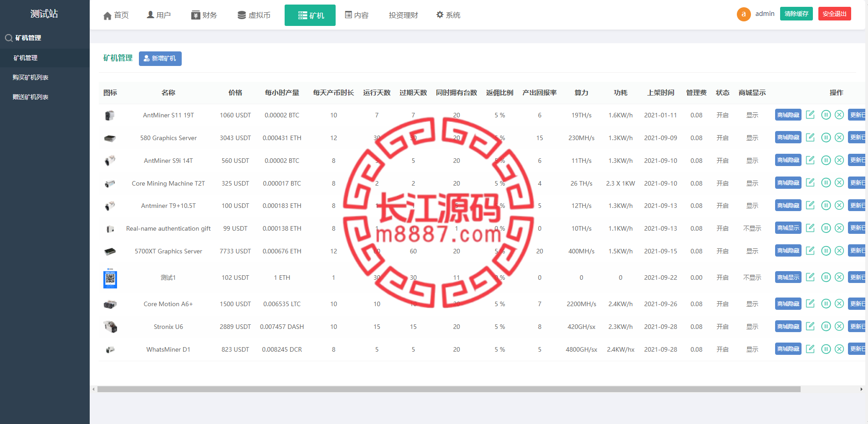Toggle 商城显示 for 测试1 miner

(788, 277)
